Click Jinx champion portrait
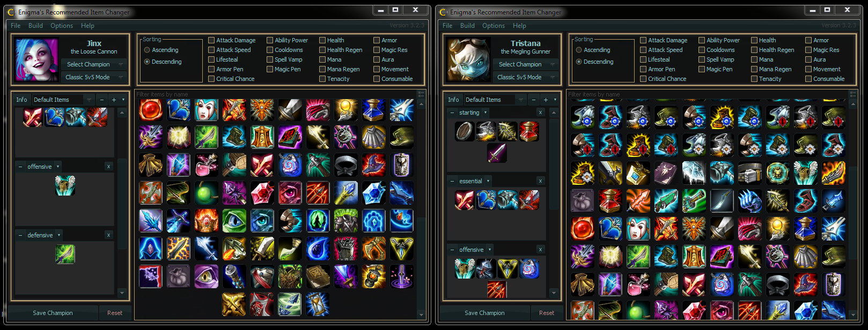Screen dimensions: 868x330 [x=36, y=59]
